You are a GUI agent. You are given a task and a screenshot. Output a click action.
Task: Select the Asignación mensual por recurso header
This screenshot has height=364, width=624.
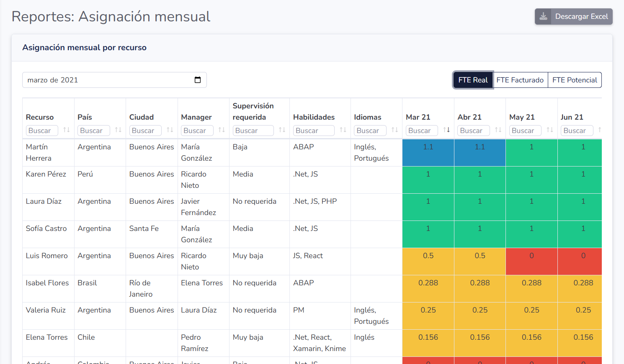click(84, 47)
